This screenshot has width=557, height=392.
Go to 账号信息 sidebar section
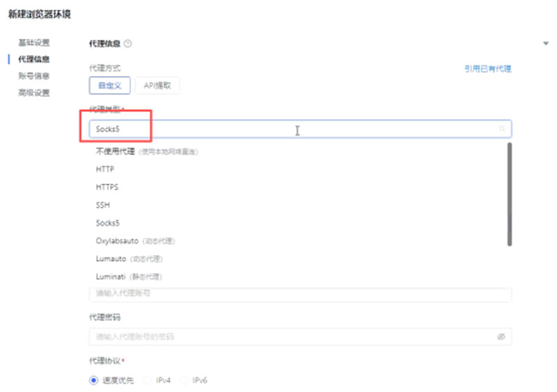pyautogui.click(x=33, y=76)
